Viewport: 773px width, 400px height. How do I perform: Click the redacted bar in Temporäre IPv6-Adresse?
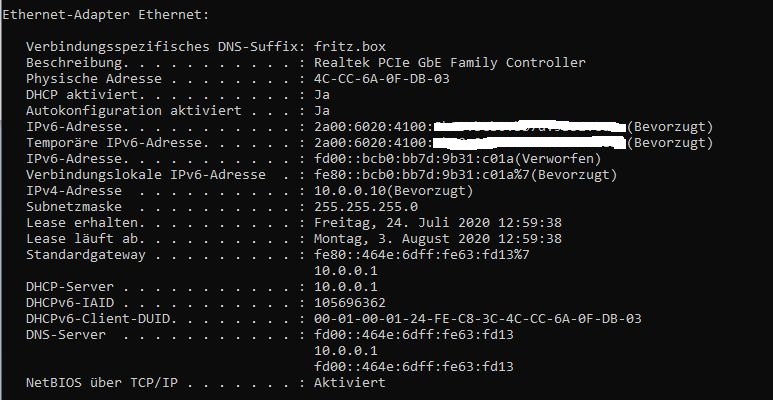[x=530, y=143]
